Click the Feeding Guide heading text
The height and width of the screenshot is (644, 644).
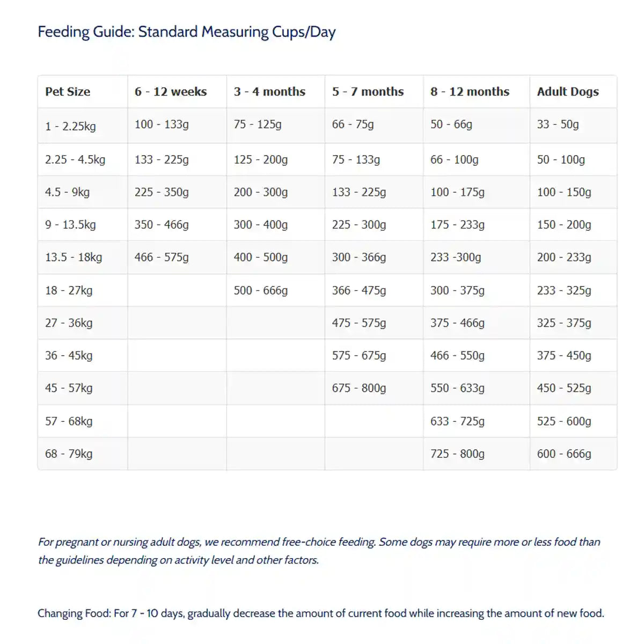click(186, 32)
